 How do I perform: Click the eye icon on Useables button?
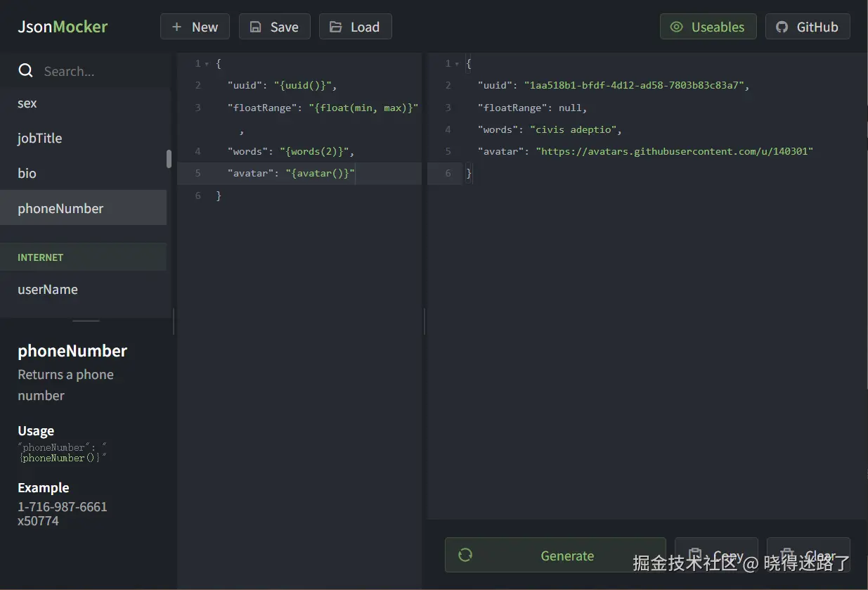click(677, 27)
